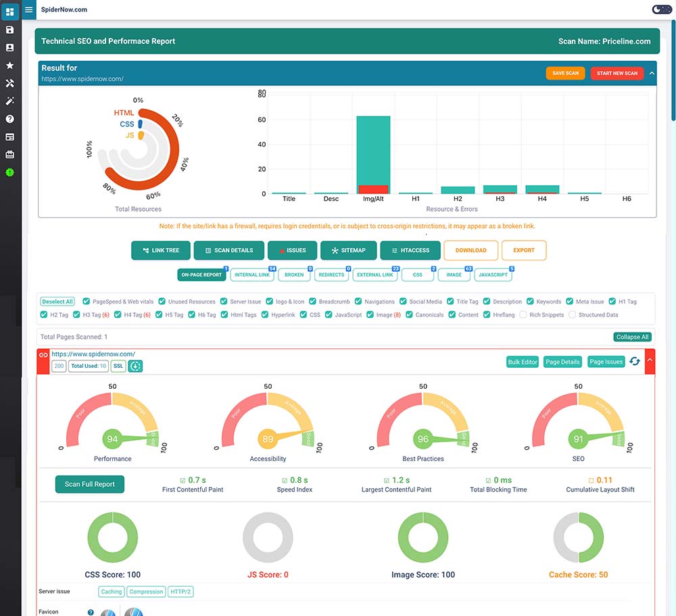This screenshot has width=676, height=616.
Task: Open the contacts card icon in sidebar
Action: point(10,47)
